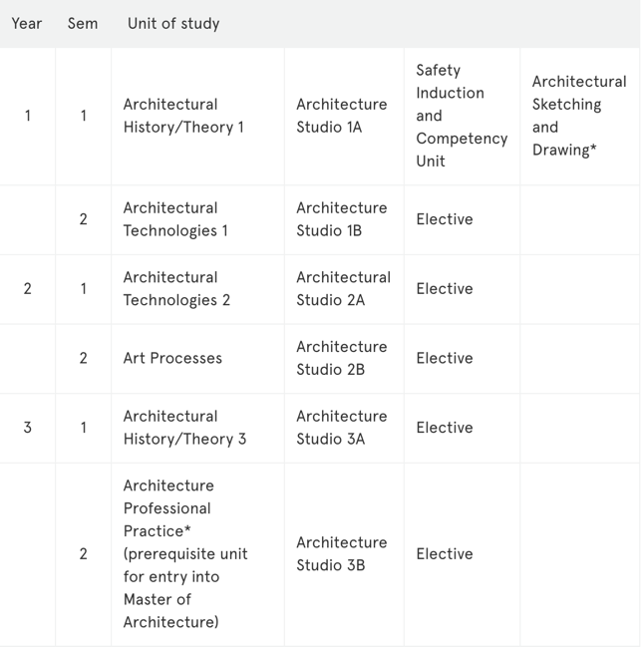Click the Elective next to Architecture Studio 1B
644x647 pixels.
tap(445, 219)
